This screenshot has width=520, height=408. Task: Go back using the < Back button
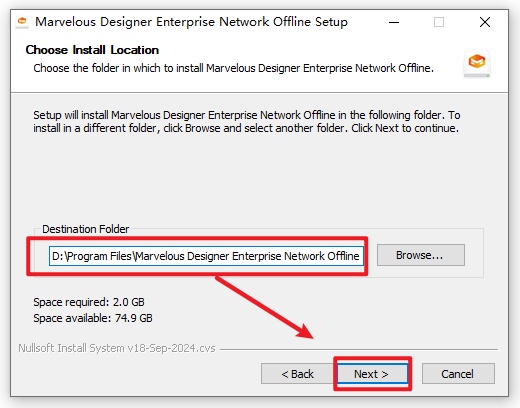point(298,374)
